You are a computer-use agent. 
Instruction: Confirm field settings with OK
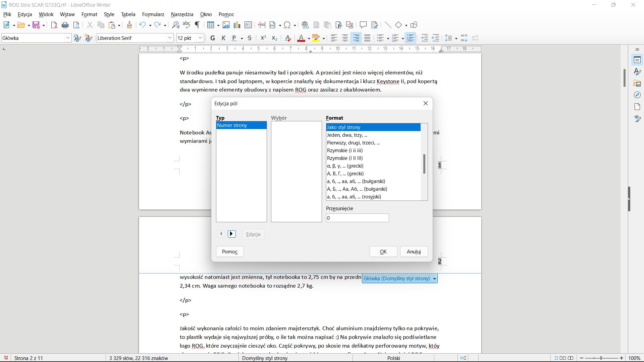click(383, 251)
